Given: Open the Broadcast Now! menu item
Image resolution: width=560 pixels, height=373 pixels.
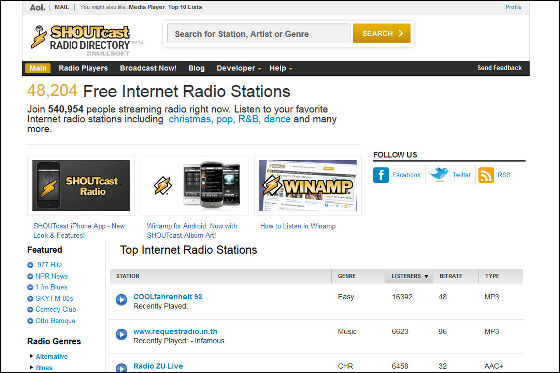Looking at the screenshot, I should pos(148,68).
